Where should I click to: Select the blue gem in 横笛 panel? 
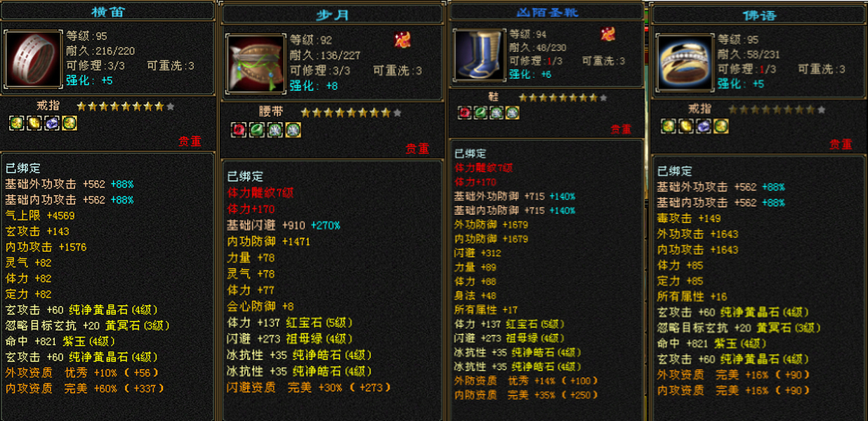(x=51, y=123)
